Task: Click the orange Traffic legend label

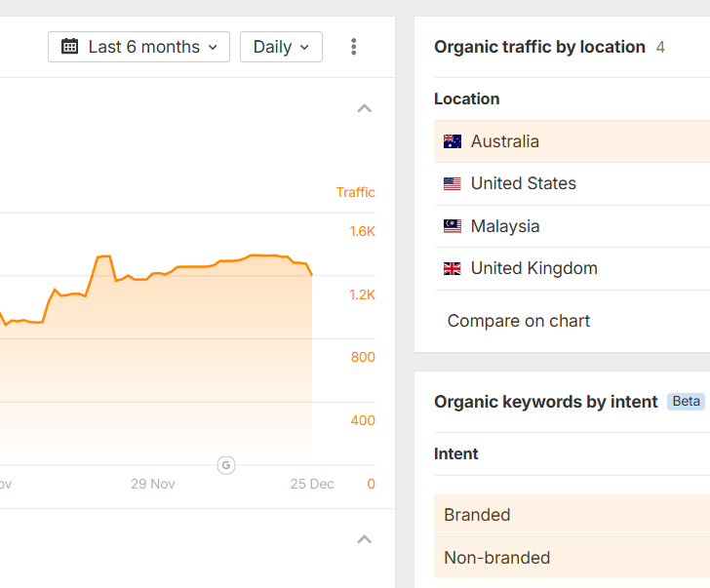Action: point(355,192)
